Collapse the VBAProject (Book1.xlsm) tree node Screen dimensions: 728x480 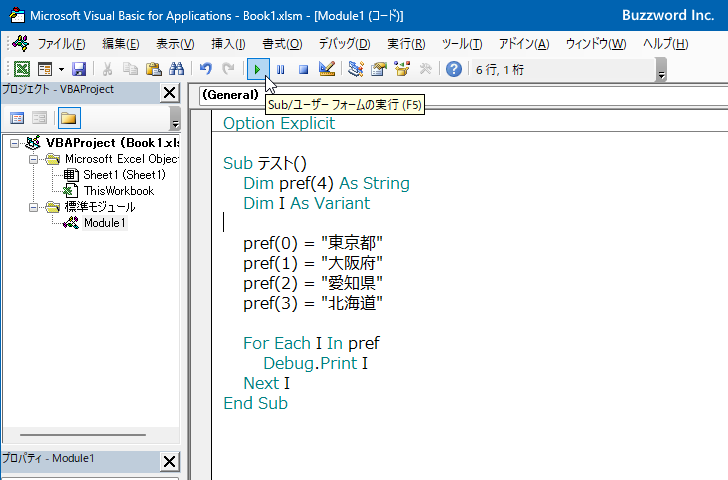pos(14,143)
